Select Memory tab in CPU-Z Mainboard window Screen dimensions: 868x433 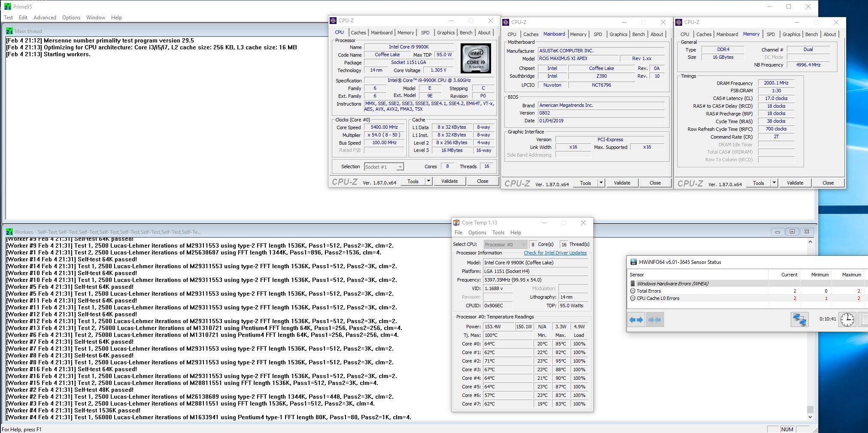[x=578, y=34]
